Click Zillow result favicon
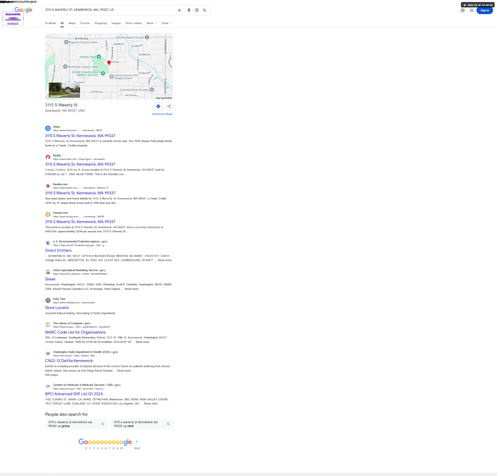This screenshot has height=476, width=500. pyautogui.click(x=48, y=128)
